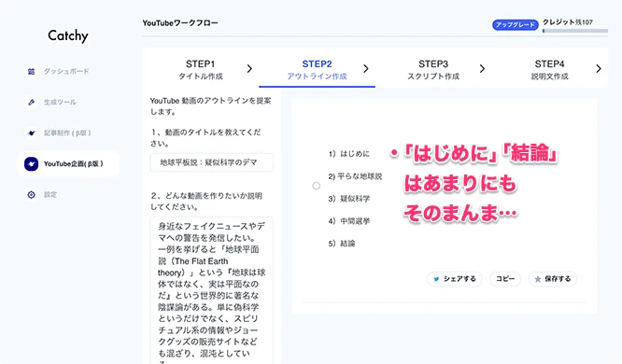Switch to STEP2 アウトライン作成 tab
The width and height of the screenshot is (622, 364).
tap(317, 69)
